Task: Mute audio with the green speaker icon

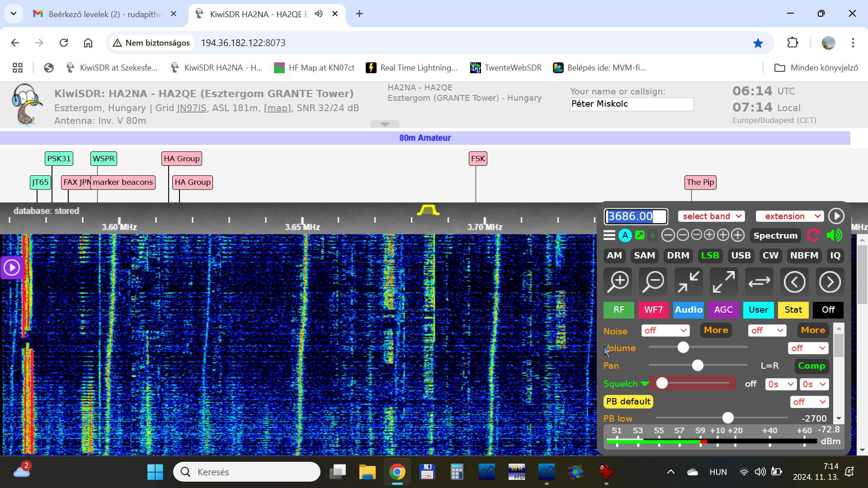Action: 834,235
